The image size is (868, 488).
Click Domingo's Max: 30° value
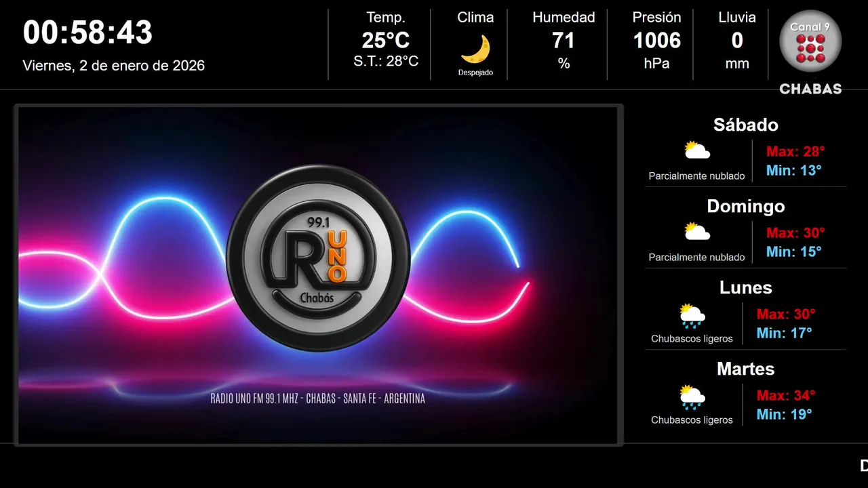coord(795,232)
